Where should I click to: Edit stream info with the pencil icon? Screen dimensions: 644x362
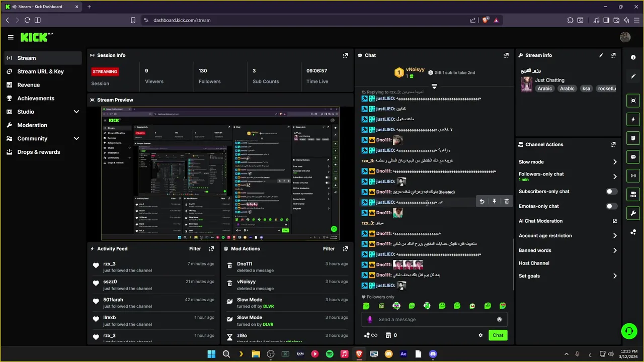(601, 55)
